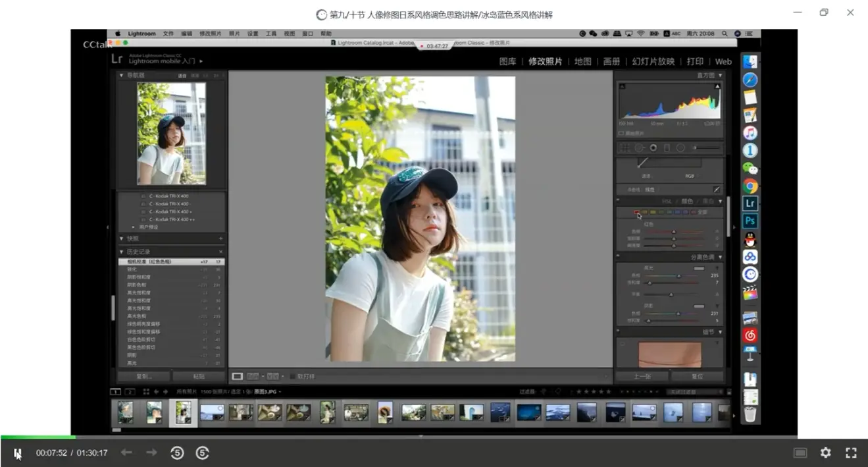The image size is (868, 467).
Task: Expand the 用户预设 presets folder
Action: [134, 227]
